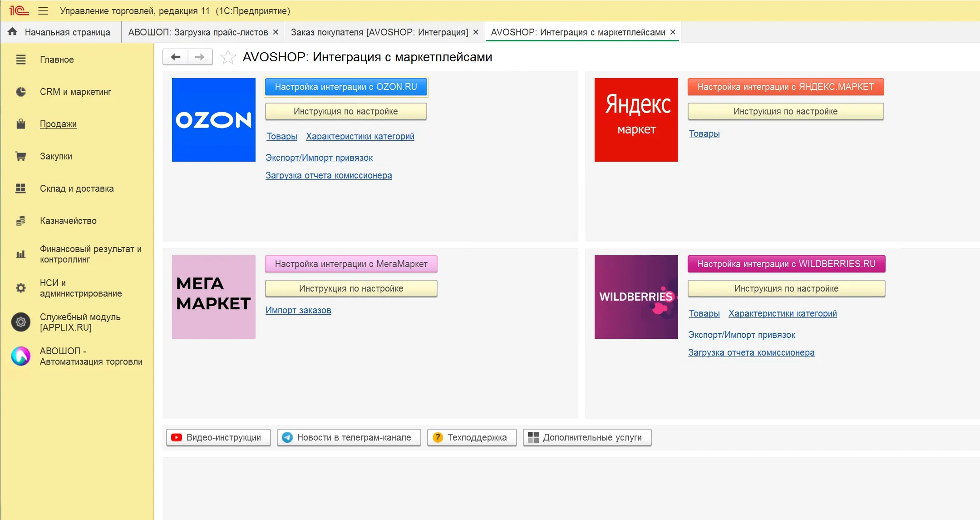The width and height of the screenshot is (980, 520).
Task: Click the CRM и маркетинг pie chart icon
Action: click(x=21, y=92)
